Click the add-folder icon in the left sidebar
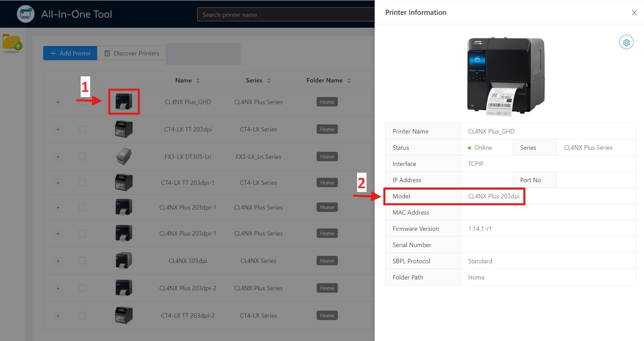 coord(12,42)
